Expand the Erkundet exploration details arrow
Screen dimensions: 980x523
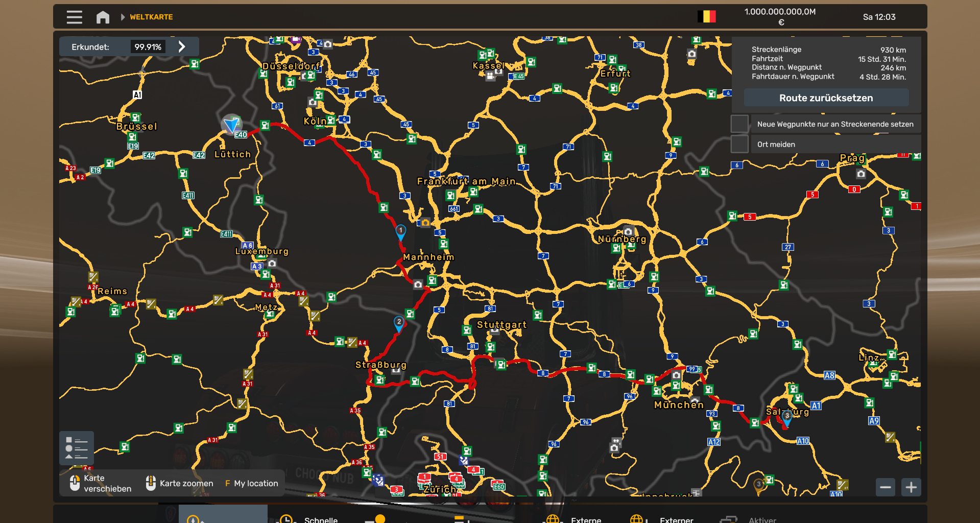coord(182,47)
